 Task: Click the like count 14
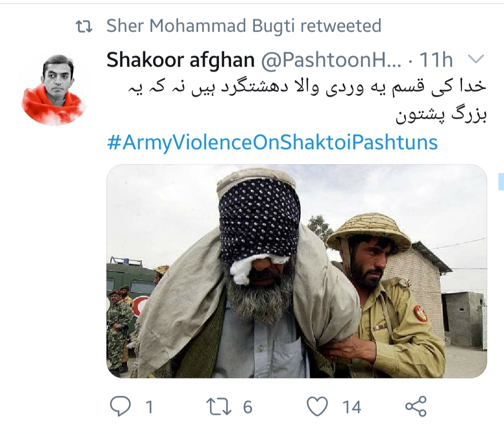352,407
